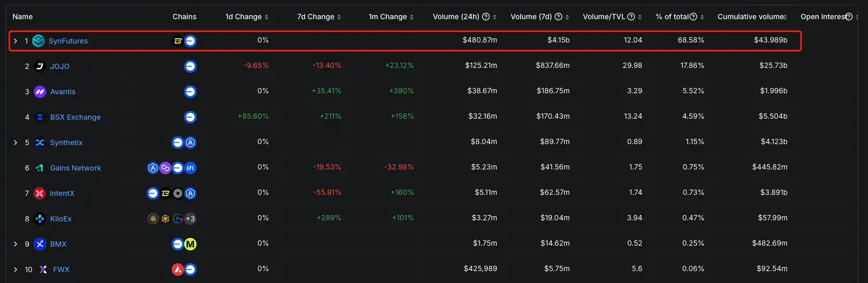
Task: Sort by Cumulative volume column header
Action: pos(785,17)
